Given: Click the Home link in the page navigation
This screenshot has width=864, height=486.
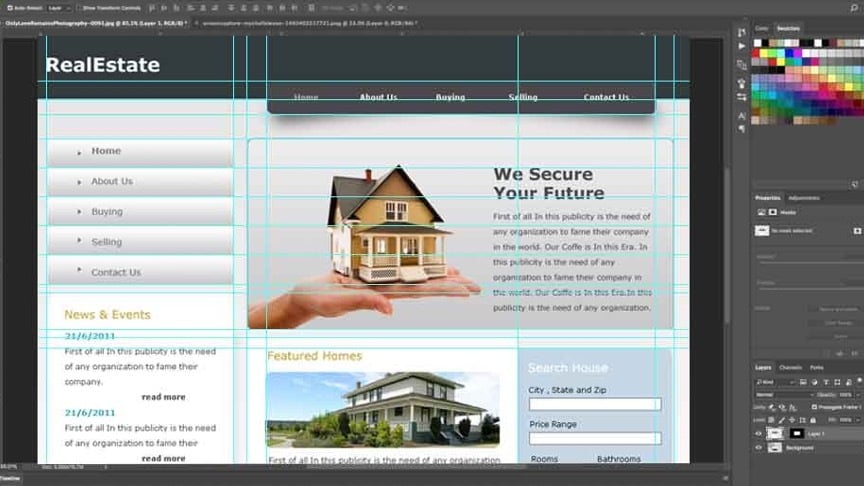Looking at the screenshot, I should 306,97.
